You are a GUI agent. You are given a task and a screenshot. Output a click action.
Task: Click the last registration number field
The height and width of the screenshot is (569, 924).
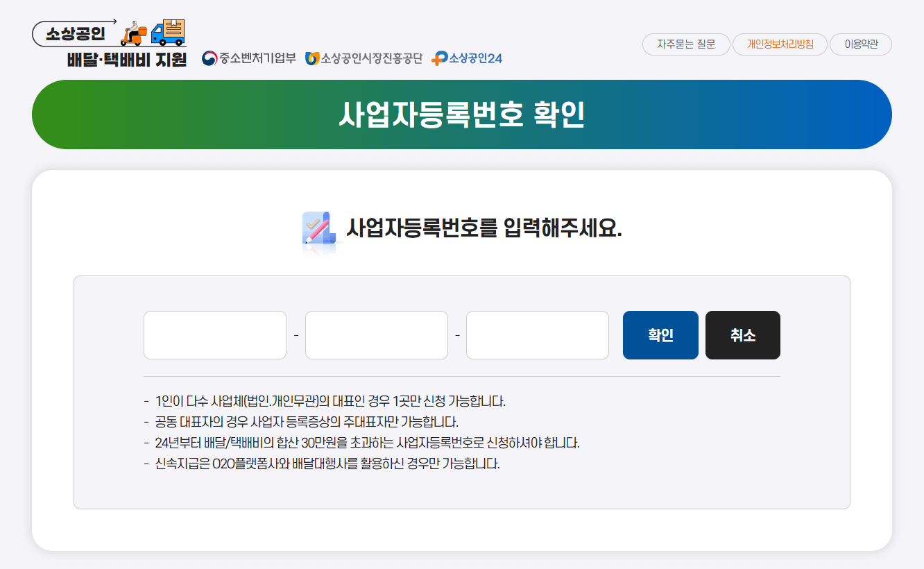538,334
